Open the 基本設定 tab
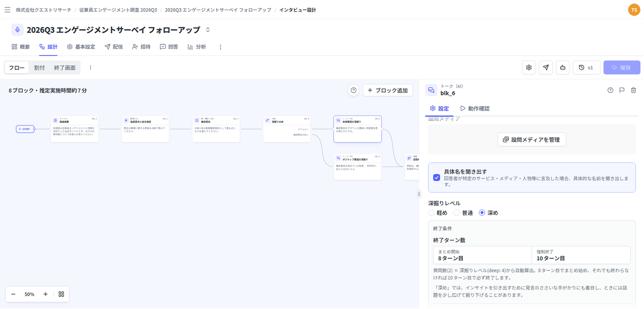This screenshot has height=309, width=644. click(x=81, y=47)
